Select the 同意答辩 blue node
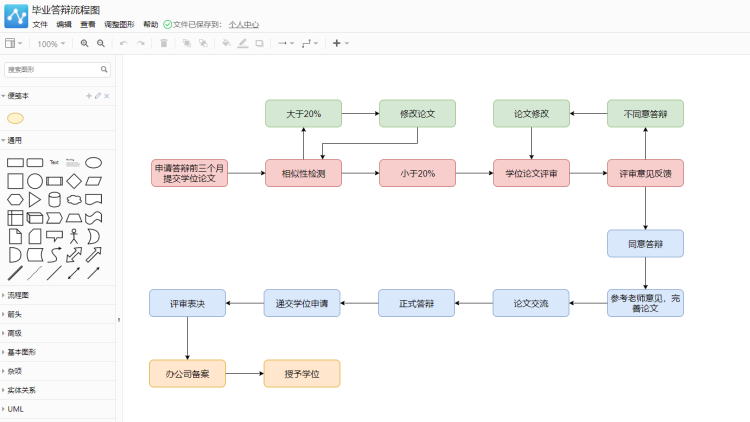The height and width of the screenshot is (422, 750). coord(645,244)
